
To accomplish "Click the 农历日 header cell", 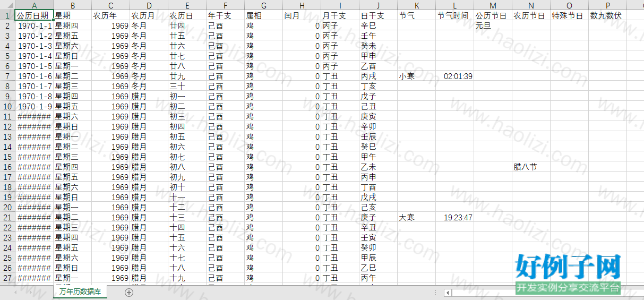I will (x=187, y=15).
